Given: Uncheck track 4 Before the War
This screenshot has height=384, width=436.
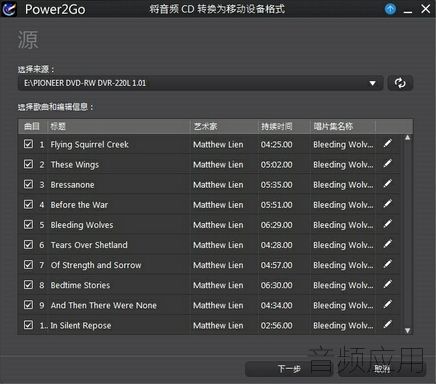Looking at the screenshot, I should tap(28, 204).
